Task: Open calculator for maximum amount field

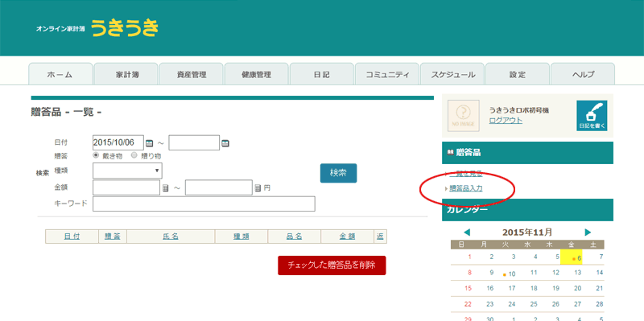Action: (258, 188)
